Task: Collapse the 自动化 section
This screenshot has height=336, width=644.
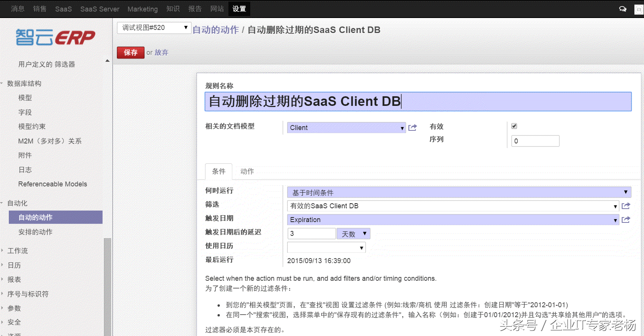Action: [17, 203]
